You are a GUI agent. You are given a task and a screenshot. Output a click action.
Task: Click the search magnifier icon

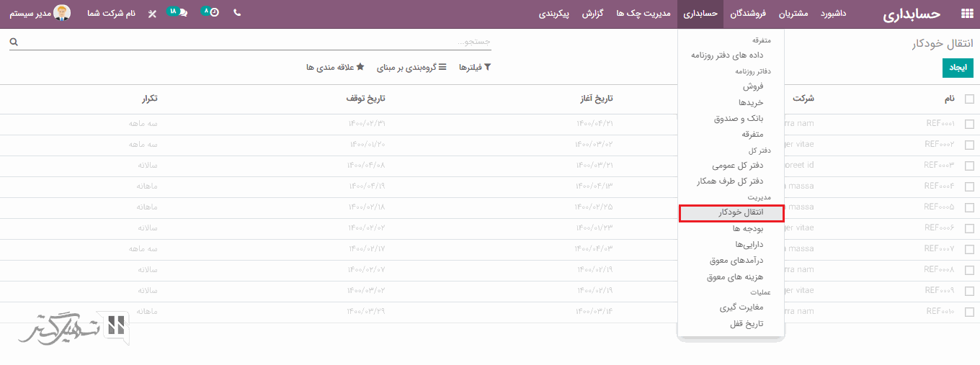click(x=13, y=42)
